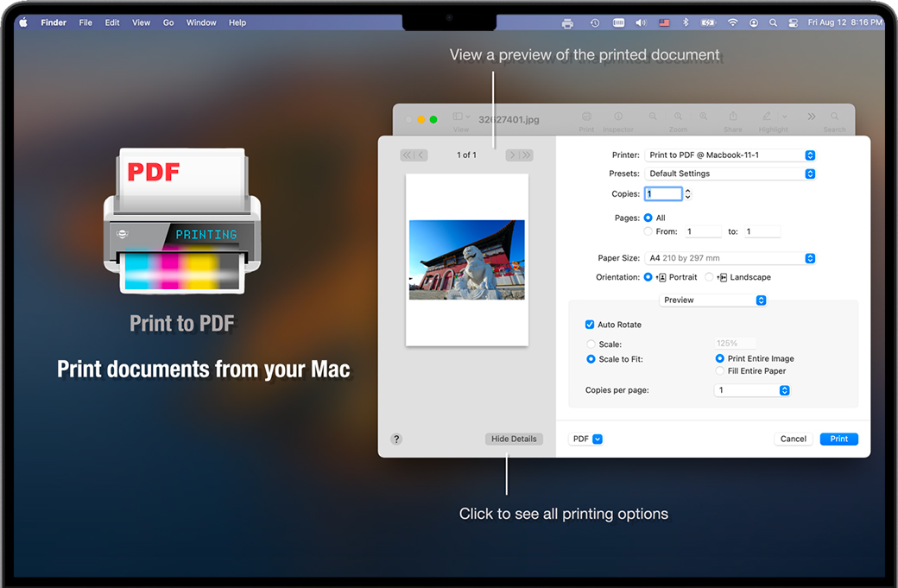Click the Copies stepper arrows

688,194
